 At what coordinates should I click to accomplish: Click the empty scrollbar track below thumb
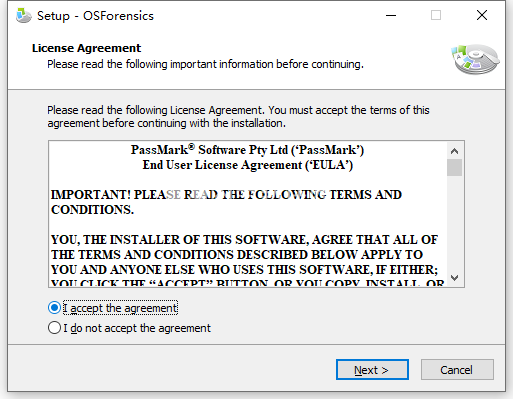coord(454,223)
